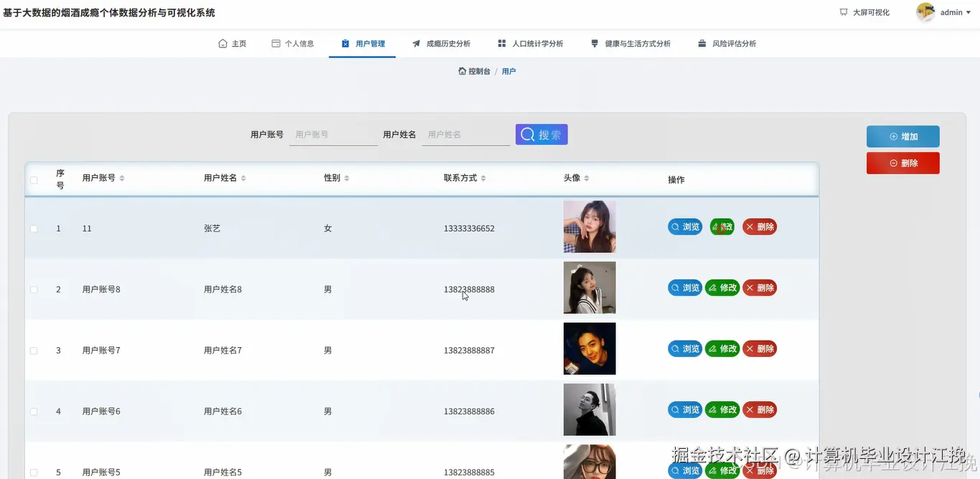Image resolution: width=980 pixels, height=479 pixels.
Task: Sort by 用户账号 column arrows
Action: click(122, 178)
